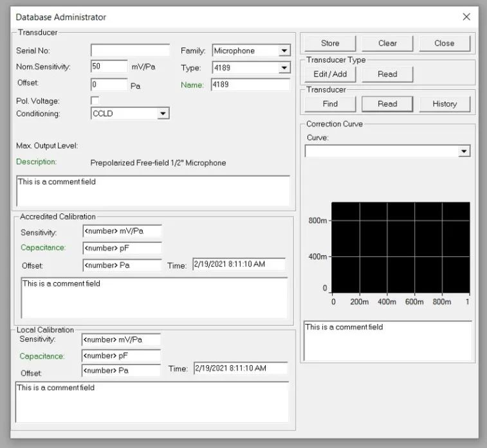
Task: Click the Clear button
Action: pyautogui.click(x=387, y=43)
